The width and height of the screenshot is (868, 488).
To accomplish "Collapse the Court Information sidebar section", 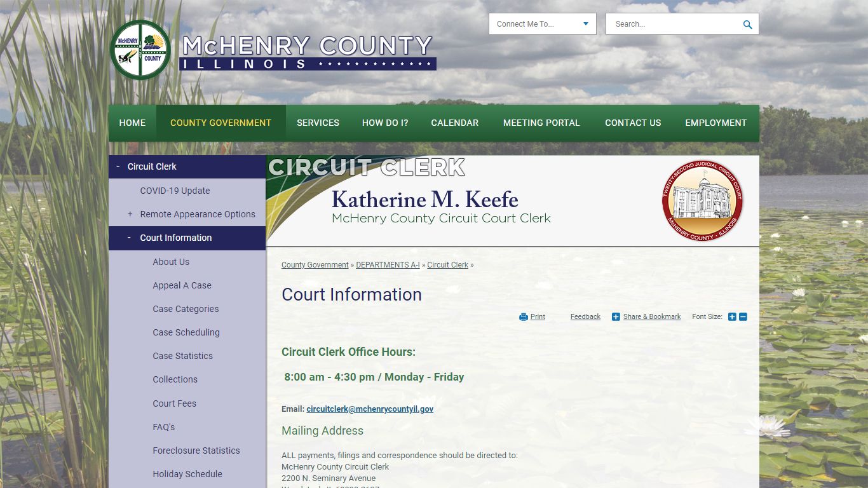I will point(129,238).
